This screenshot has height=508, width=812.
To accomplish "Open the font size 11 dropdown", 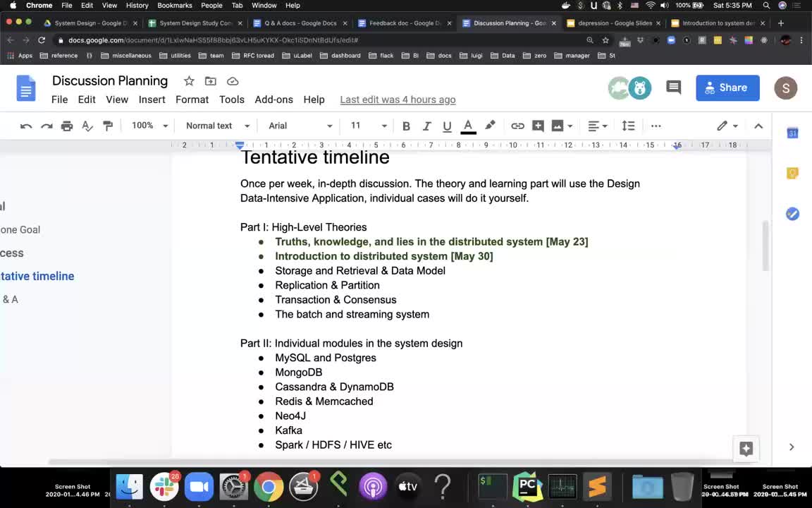I will 369,126.
